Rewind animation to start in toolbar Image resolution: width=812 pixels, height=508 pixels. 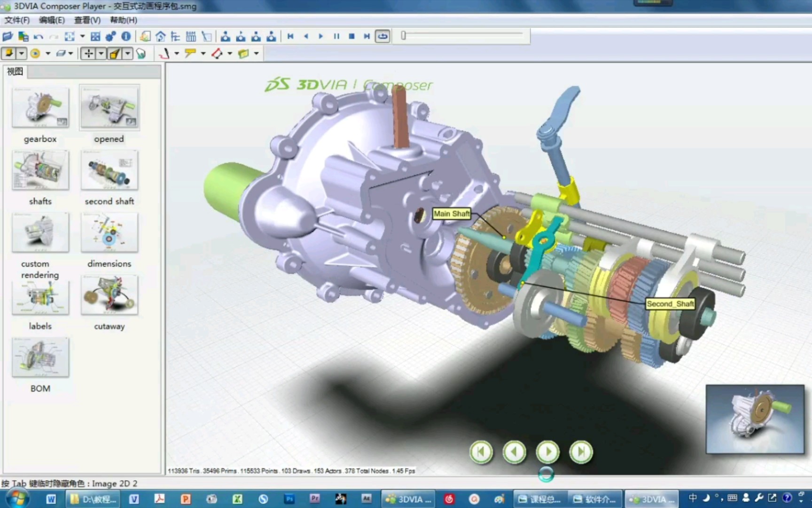click(290, 36)
